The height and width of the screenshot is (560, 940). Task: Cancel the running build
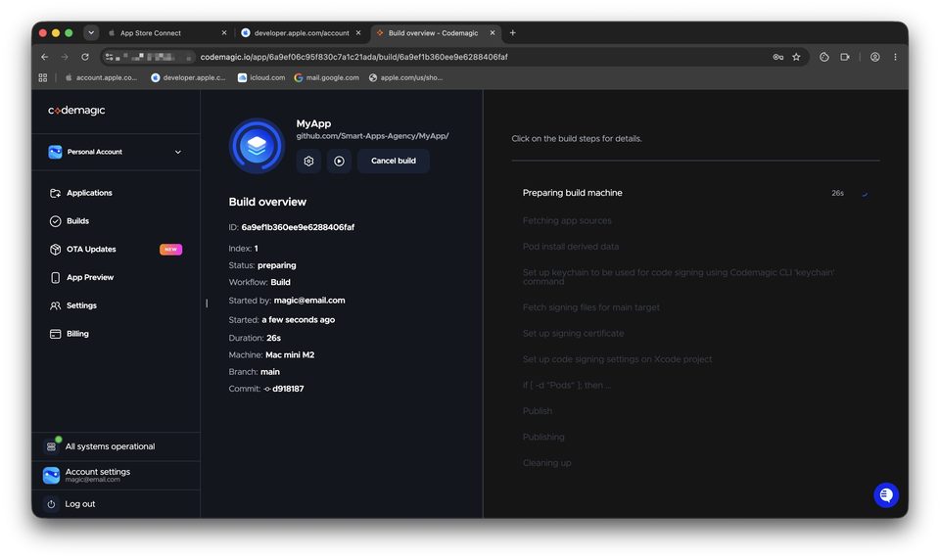point(394,161)
